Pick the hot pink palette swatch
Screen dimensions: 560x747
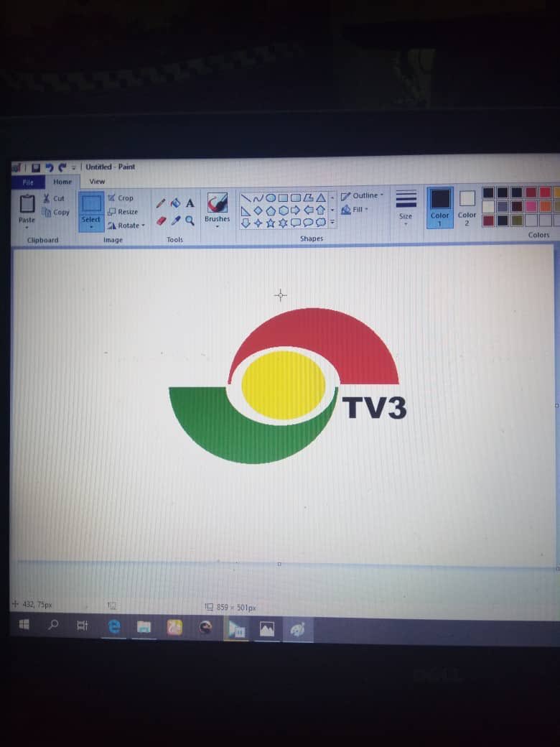pyautogui.click(x=531, y=206)
